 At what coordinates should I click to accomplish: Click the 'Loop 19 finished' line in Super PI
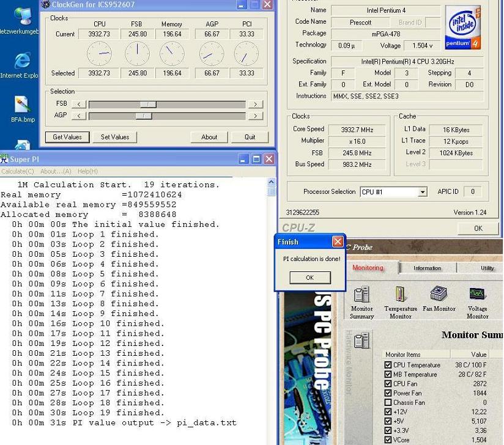point(88,413)
